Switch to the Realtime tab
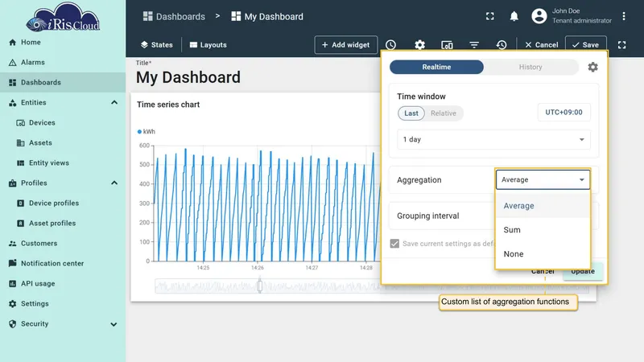This screenshot has height=362, width=644. tap(436, 67)
